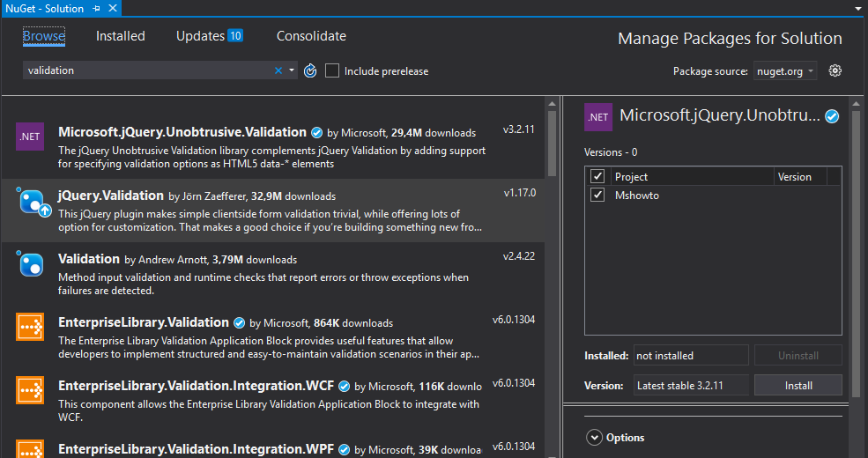Click the package list scroll up arrow
This screenshot has width=868, height=458.
[552, 103]
